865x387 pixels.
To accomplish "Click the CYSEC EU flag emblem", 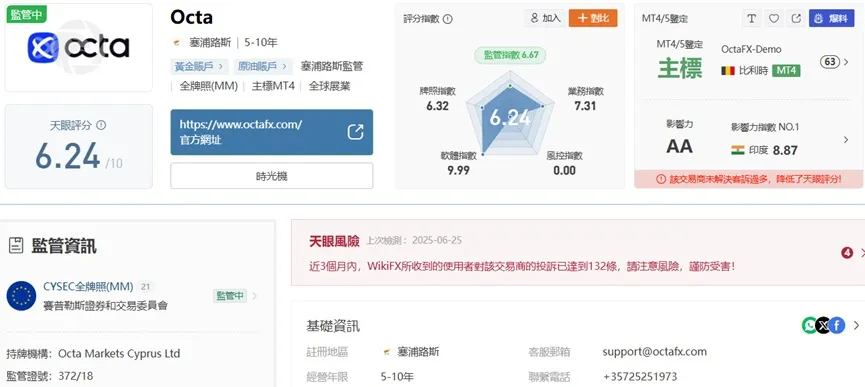I will [22, 296].
